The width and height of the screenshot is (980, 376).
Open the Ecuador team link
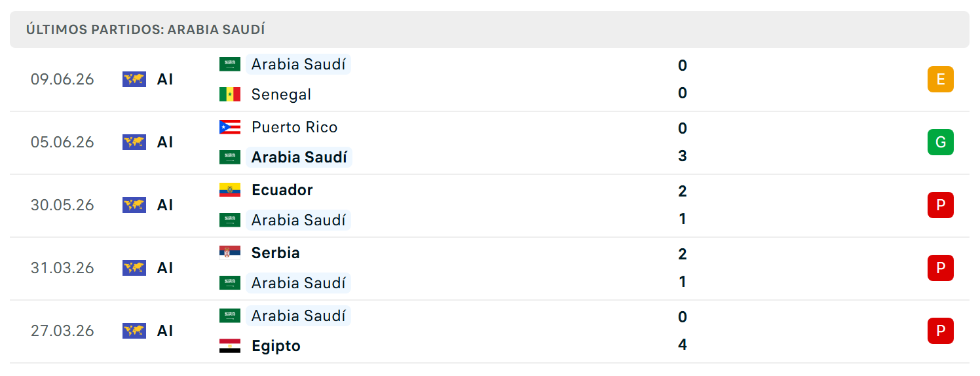[282, 190]
